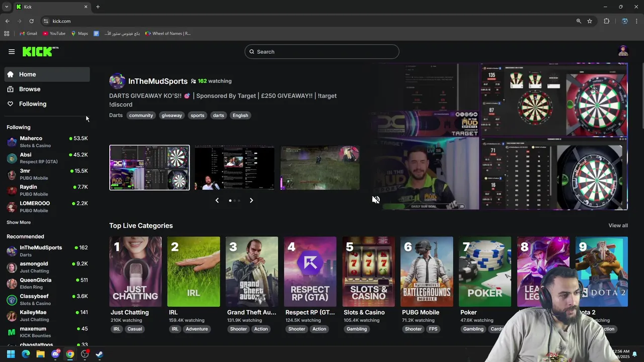Click the Casual tag under Just Chatting
Image resolution: width=644 pixels, height=362 pixels.
pyautogui.click(x=135, y=329)
